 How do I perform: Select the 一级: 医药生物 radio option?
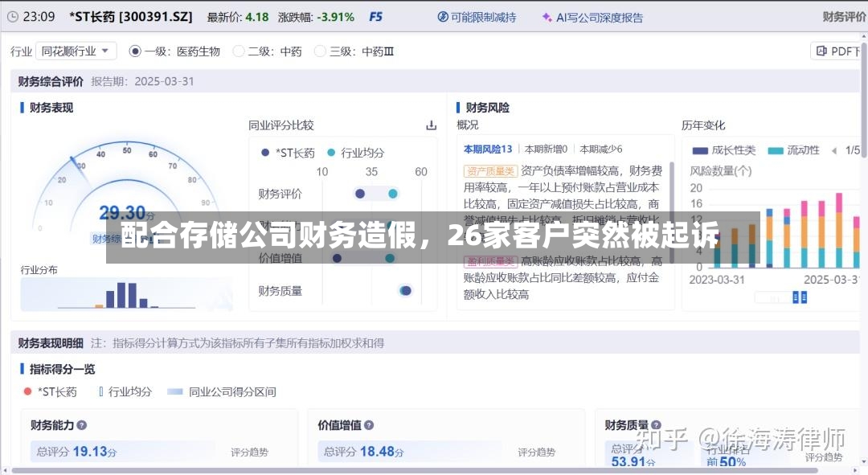pos(174,51)
